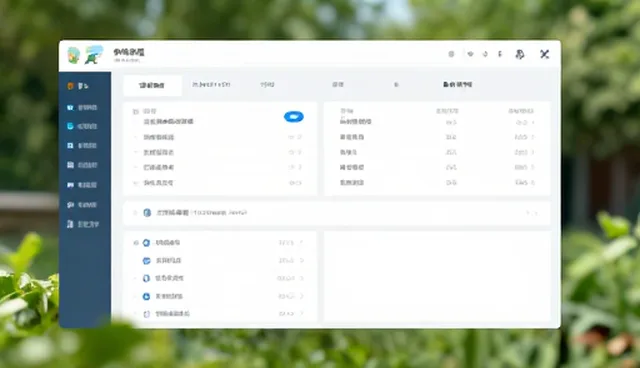The image size is (640, 368).
Task: Click chevron of third bottom-left list row
Action: click(302, 278)
